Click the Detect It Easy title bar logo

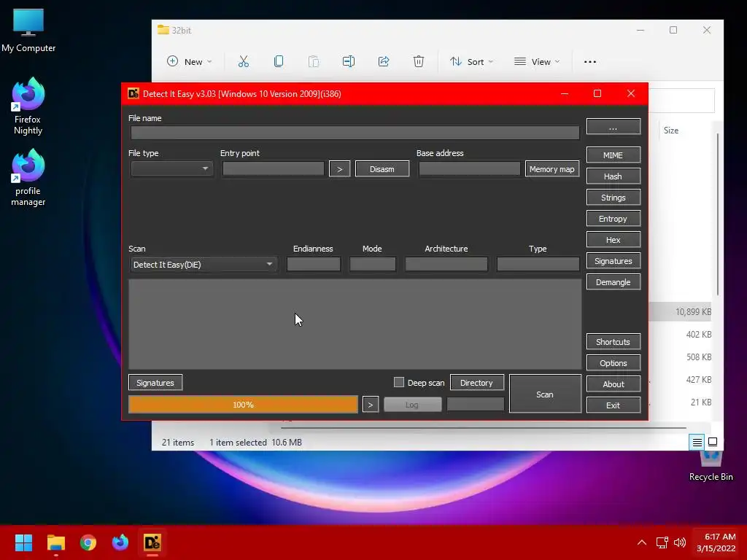(133, 94)
